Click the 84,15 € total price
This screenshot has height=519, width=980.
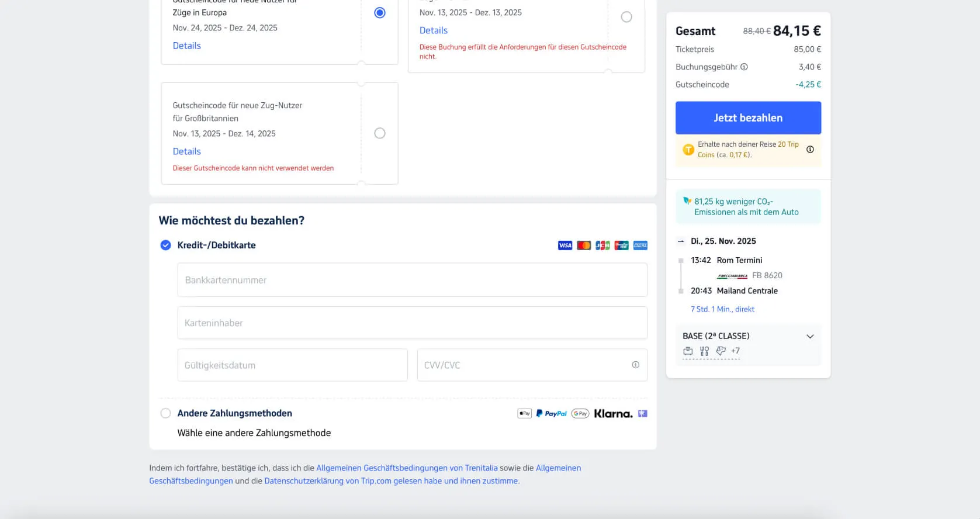(x=797, y=30)
